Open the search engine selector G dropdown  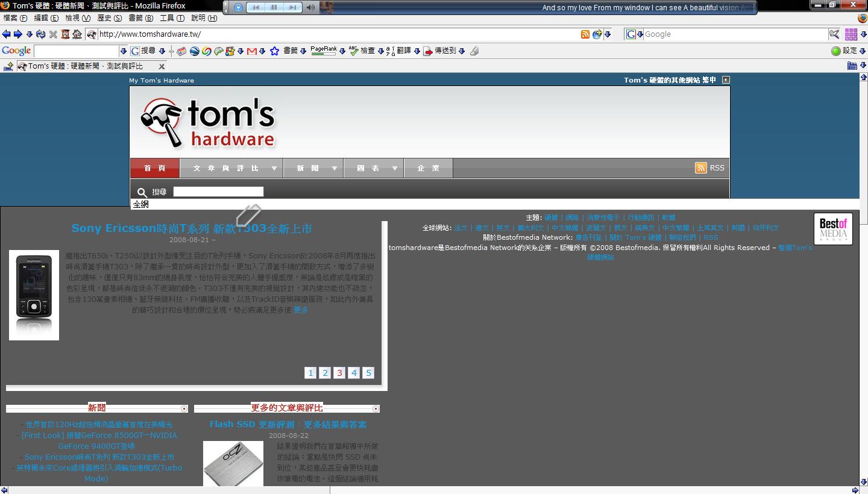pyautogui.click(x=634, y=34)
